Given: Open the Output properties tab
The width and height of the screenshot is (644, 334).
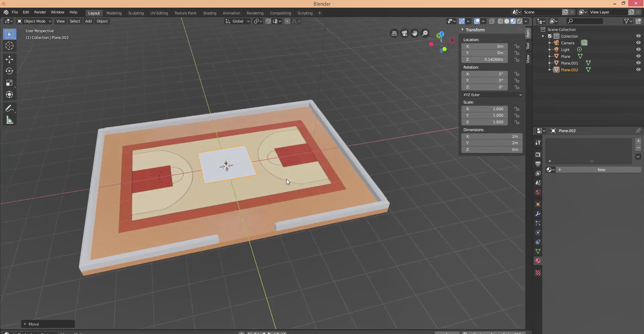Looking at the screenshot, I should (538, 164).
